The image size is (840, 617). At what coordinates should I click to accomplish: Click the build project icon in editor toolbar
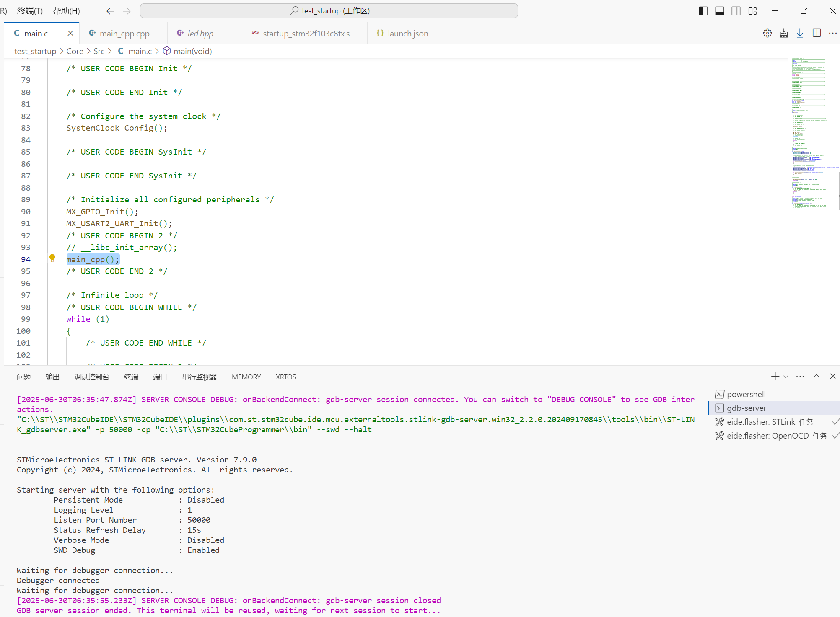[784, 33]
